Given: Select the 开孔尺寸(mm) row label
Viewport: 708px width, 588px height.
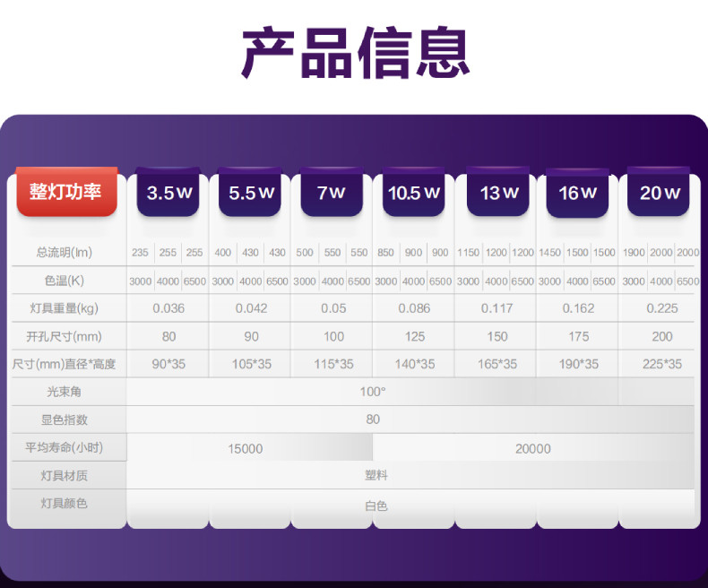Looking at the screenshot, I should pos(65,336).
